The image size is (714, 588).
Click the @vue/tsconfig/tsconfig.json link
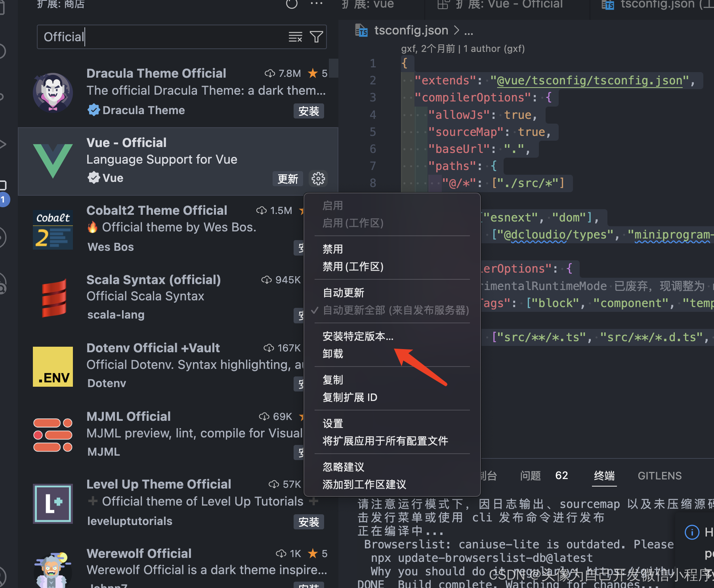[590, 81]
